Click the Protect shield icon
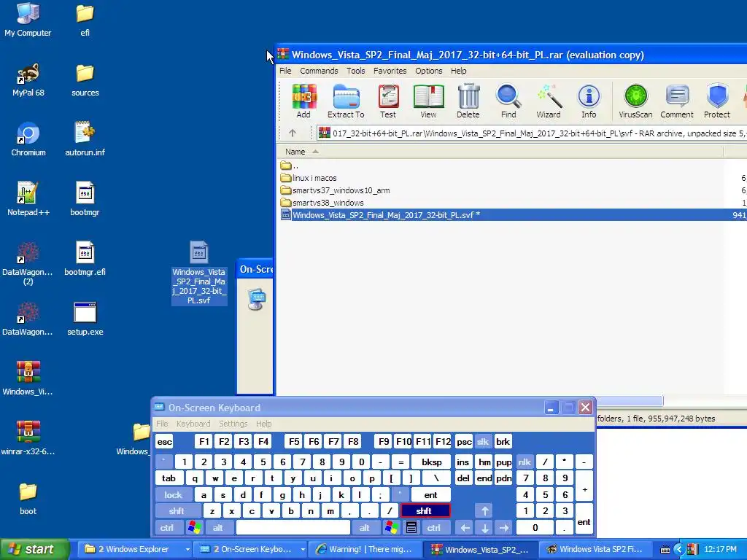This screenshot has width=747, height=560. (x=717, y=101)
